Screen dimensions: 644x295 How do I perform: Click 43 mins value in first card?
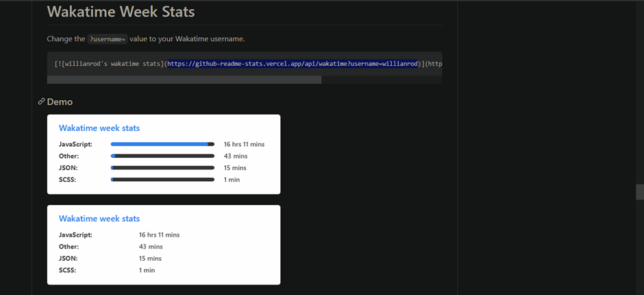point(236,156)
